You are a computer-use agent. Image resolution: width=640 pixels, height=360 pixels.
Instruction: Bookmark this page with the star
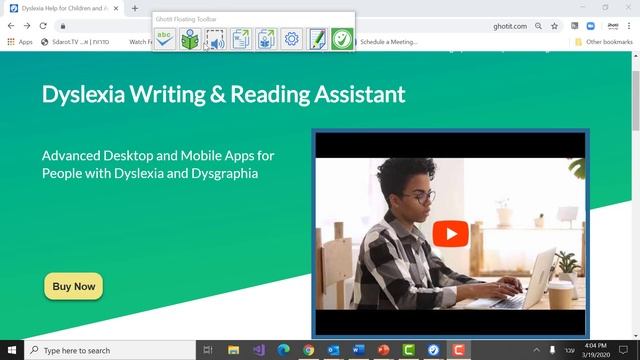pyautogui.click(x=554, y=26)
